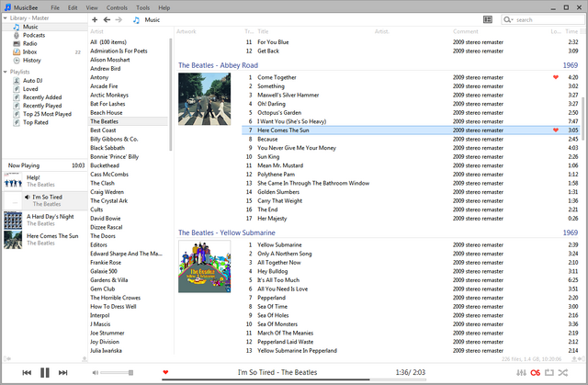Click the volume speaker icon

pyautogui.click(x=96, y=372)
